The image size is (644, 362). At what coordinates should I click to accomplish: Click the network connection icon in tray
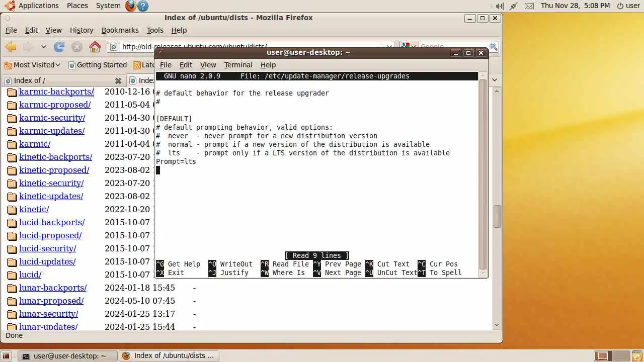(513, 6)
